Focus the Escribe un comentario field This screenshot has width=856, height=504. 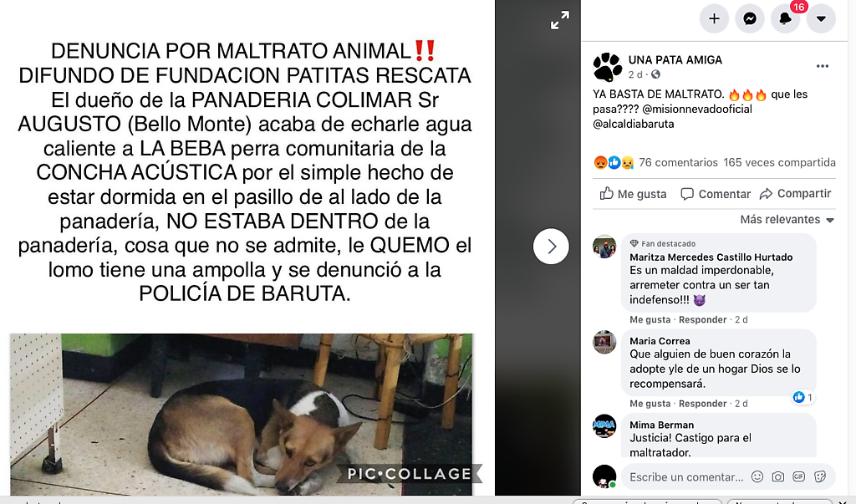(685, 476)
